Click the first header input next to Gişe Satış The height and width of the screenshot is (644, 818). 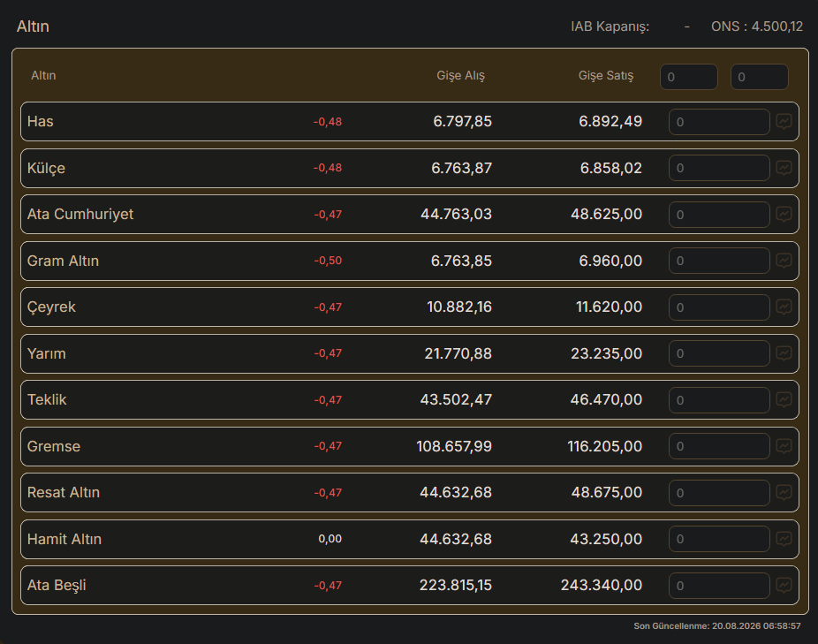(x=689, y=77)
